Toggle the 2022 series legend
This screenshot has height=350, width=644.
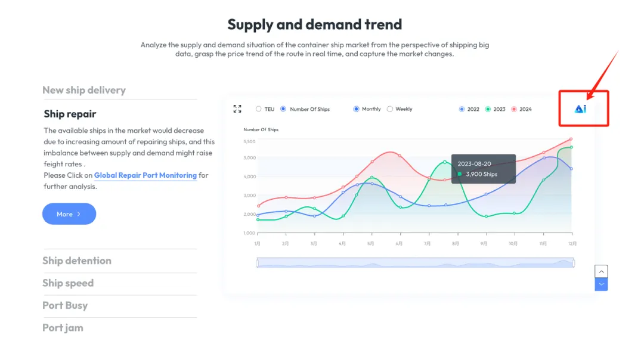click(x=469, y=109)
